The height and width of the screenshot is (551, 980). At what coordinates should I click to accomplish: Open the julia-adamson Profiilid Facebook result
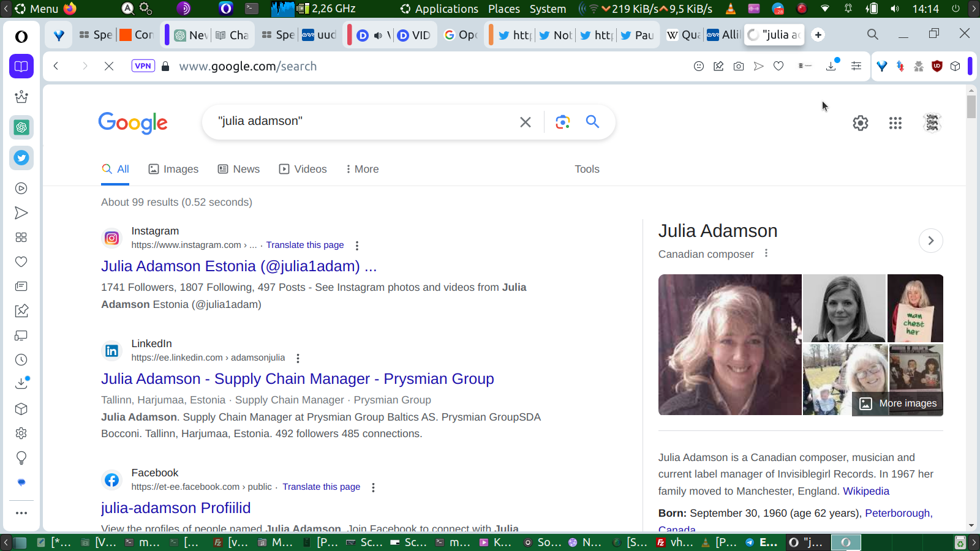pyautogui.click(x=176, y=508)
